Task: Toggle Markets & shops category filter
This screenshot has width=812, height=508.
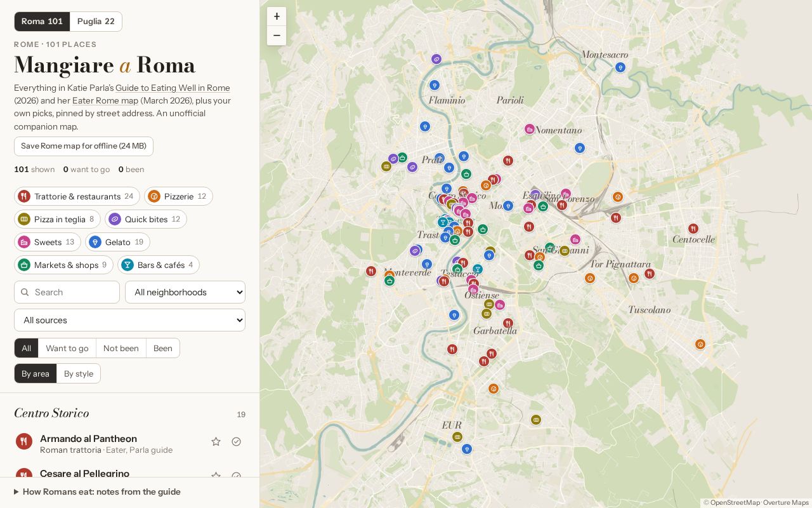Action: pos(63,265)
